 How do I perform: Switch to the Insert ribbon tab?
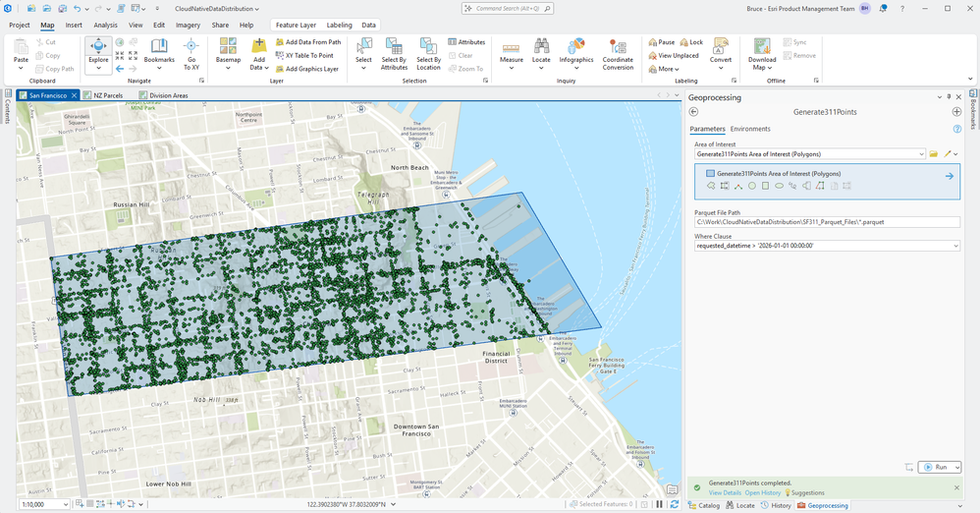coord(74,25)
